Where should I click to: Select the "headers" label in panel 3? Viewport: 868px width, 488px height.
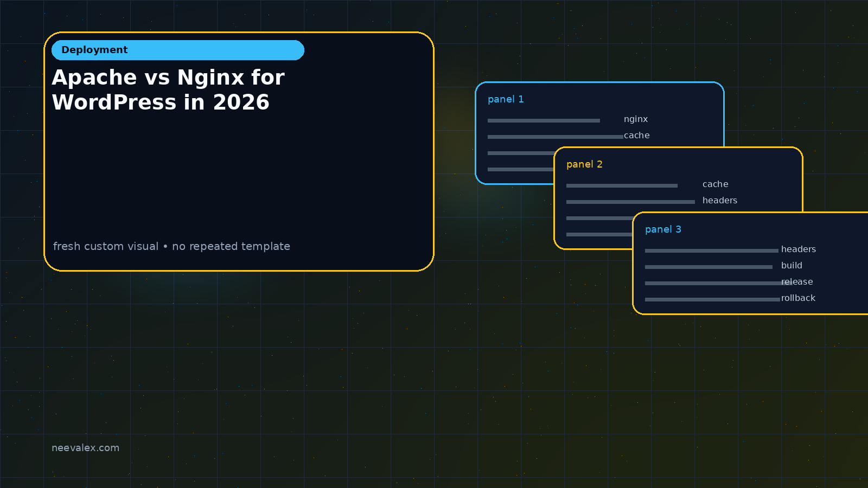click(x=799, y=249)
